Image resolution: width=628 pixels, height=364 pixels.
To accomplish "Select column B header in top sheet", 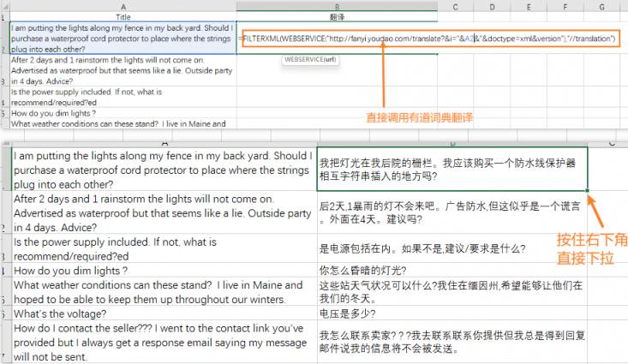I will click(337, 6).
